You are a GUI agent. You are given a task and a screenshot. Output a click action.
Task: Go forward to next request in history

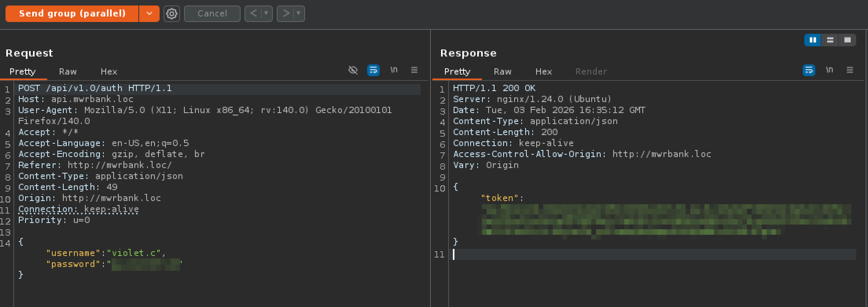point(286,14)
